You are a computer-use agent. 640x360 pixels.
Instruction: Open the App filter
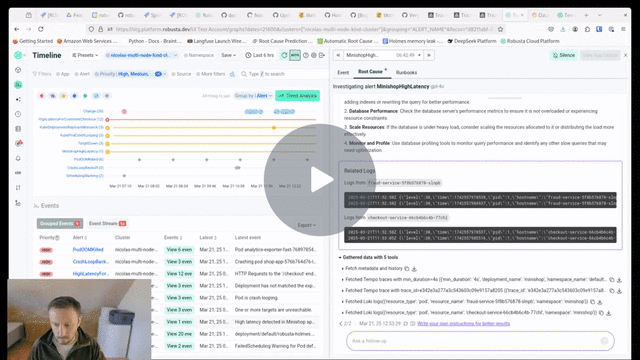click(63, 74)
